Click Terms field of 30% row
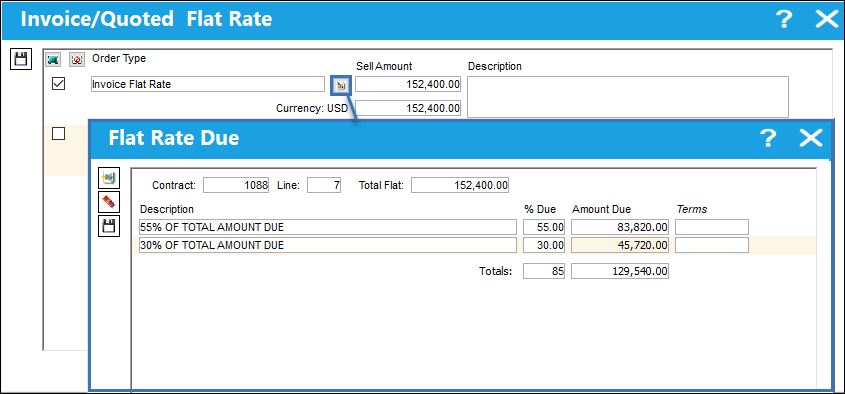Screen dimensions: 845x394 (x=712, y=245)
